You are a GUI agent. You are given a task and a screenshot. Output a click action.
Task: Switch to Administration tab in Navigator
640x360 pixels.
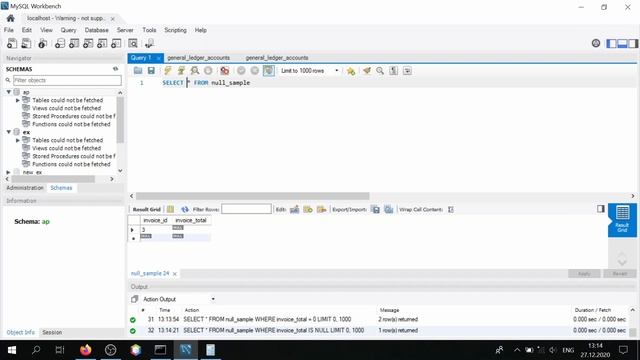(25, 188)
